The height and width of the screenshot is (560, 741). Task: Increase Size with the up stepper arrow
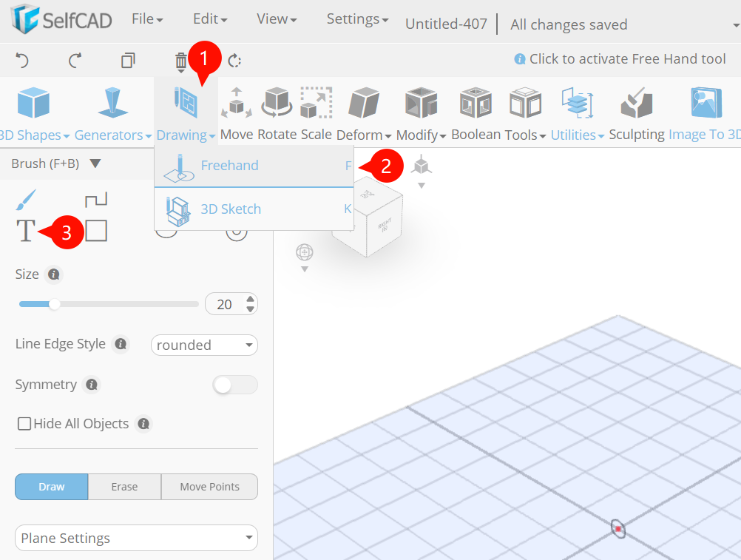pyautogui.click(x=251, y=299)
